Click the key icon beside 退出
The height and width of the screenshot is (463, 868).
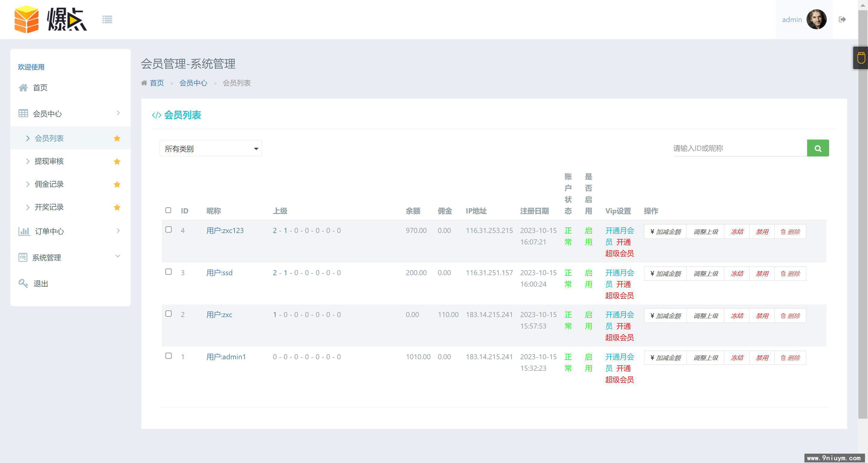pyautogui.click(x=23, y=283)
